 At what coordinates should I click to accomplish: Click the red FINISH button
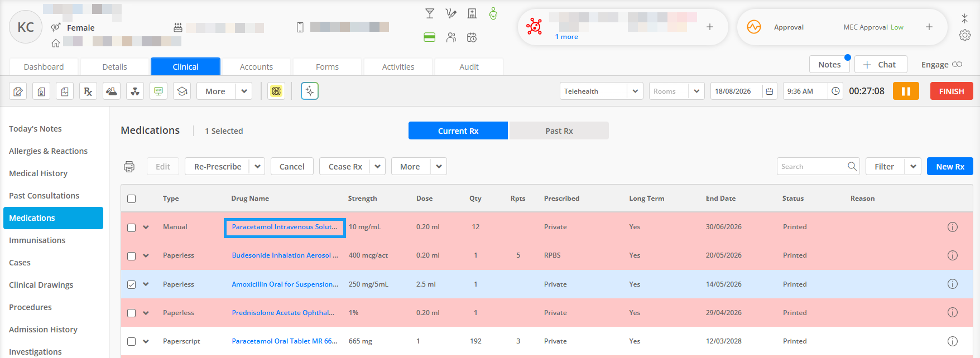tap(952, 91)
